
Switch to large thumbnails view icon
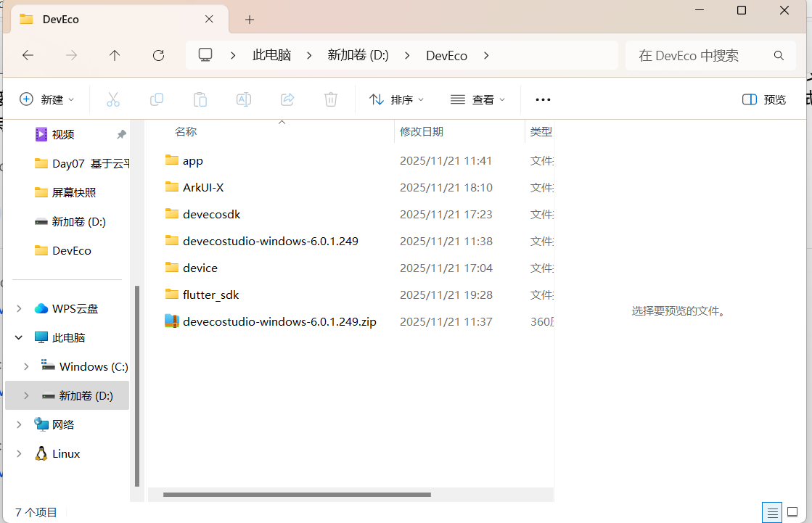point(792,513)
